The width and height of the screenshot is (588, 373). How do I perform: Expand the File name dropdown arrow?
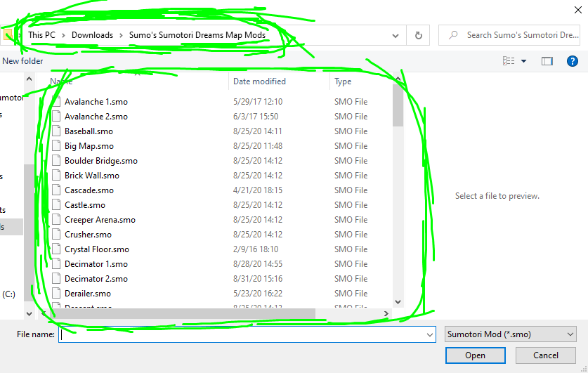[x=430, y=335]
